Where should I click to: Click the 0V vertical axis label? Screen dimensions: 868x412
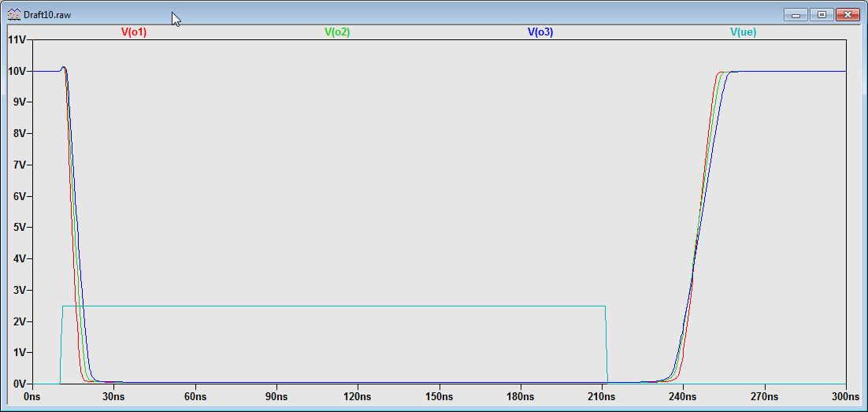tap(20, 384)
